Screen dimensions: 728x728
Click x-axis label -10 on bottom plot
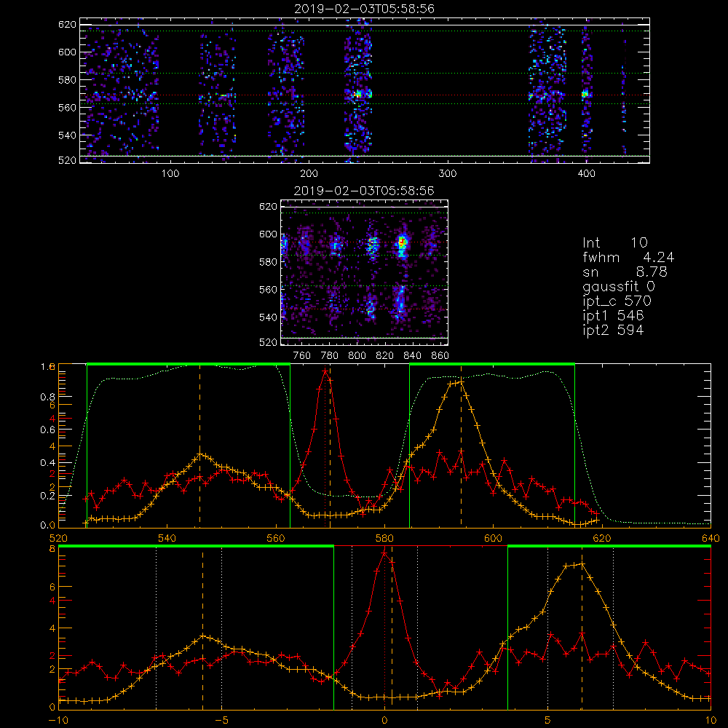58,721
